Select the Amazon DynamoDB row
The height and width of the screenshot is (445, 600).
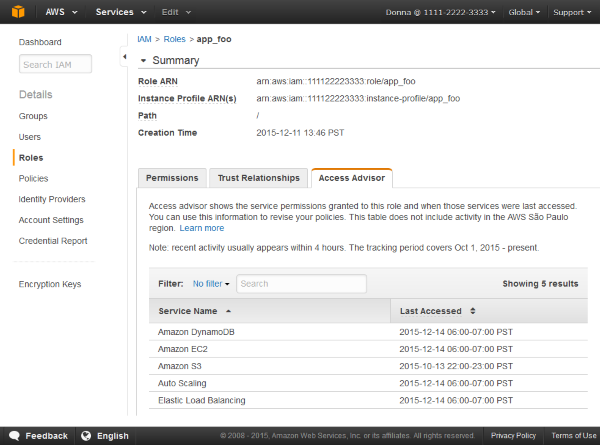point(368,332)
